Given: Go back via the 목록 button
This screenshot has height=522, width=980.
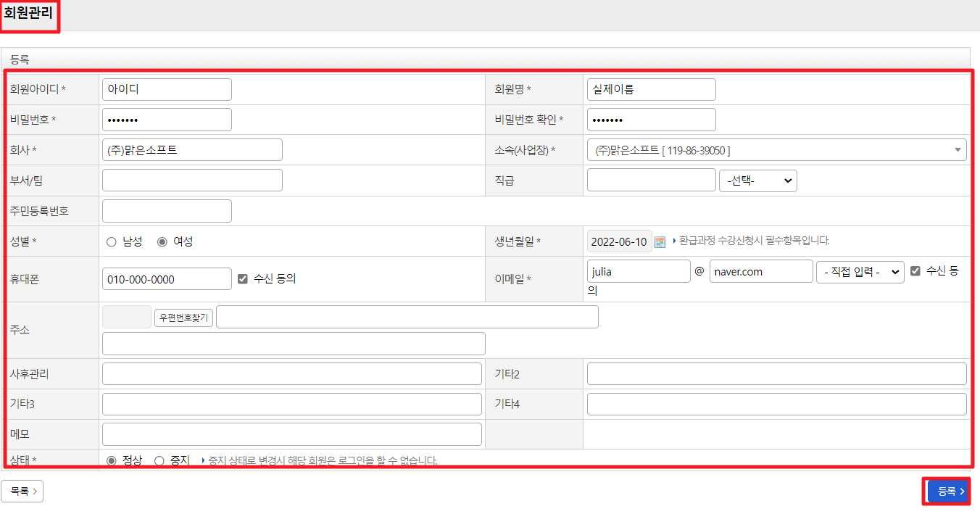Looking at the screenshot, I should (22, 492).
